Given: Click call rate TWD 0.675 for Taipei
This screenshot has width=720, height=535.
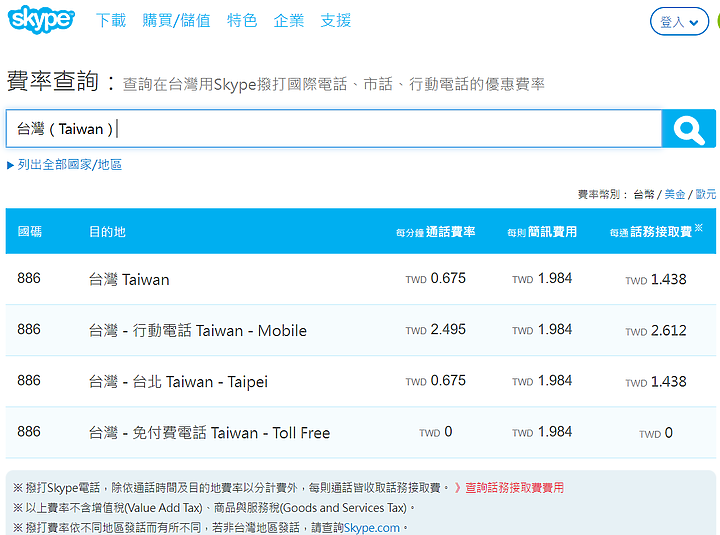Looking at the screenshot, I should pos(435,381).
